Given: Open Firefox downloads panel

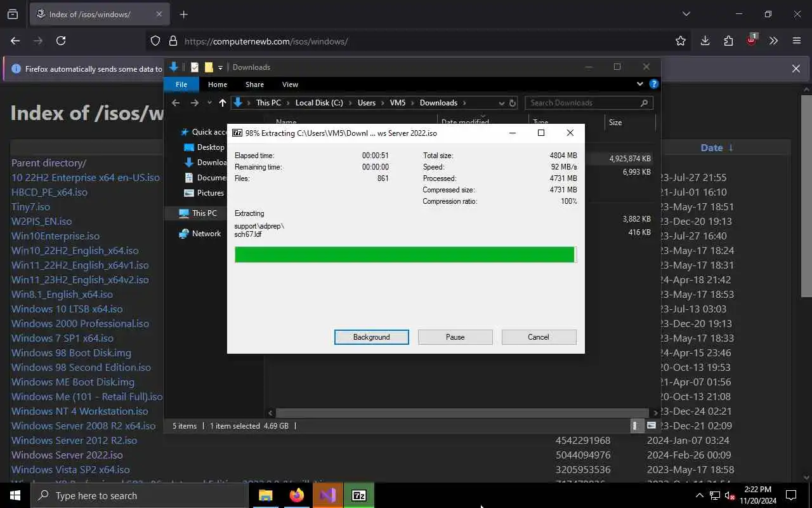Looking at the screenshot, I should click(x=705, y=41).
